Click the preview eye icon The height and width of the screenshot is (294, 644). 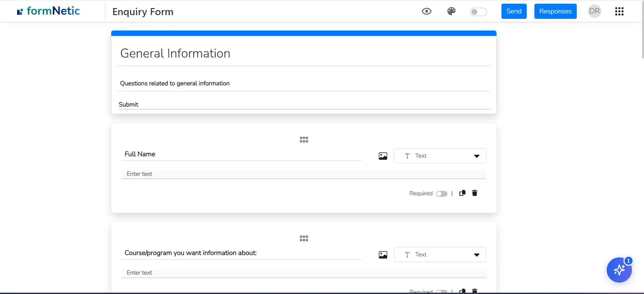tap(427, 11)
